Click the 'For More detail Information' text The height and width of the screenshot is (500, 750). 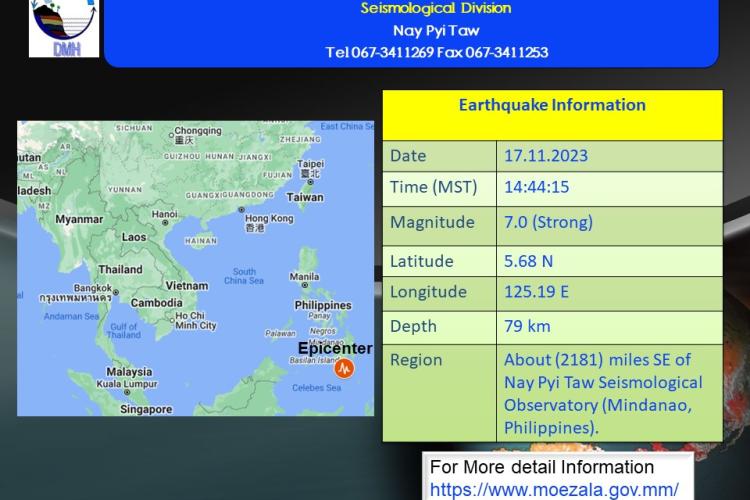point(542,467)
